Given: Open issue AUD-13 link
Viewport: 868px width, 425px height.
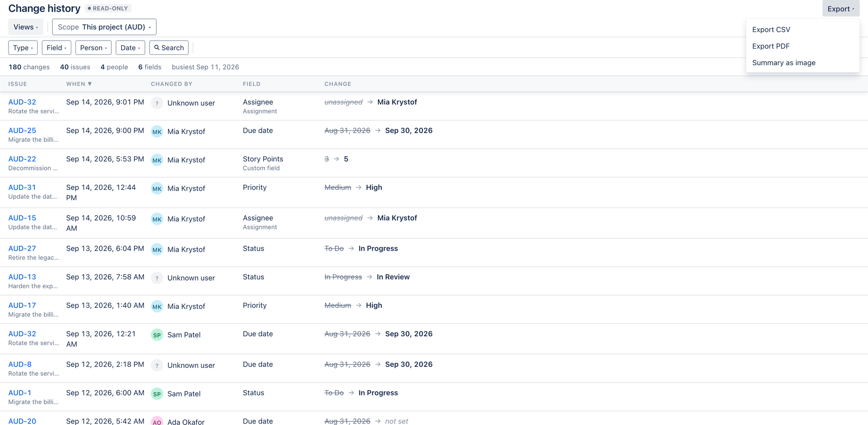Looking at the screenshot, I should click(x=22, y=277).
